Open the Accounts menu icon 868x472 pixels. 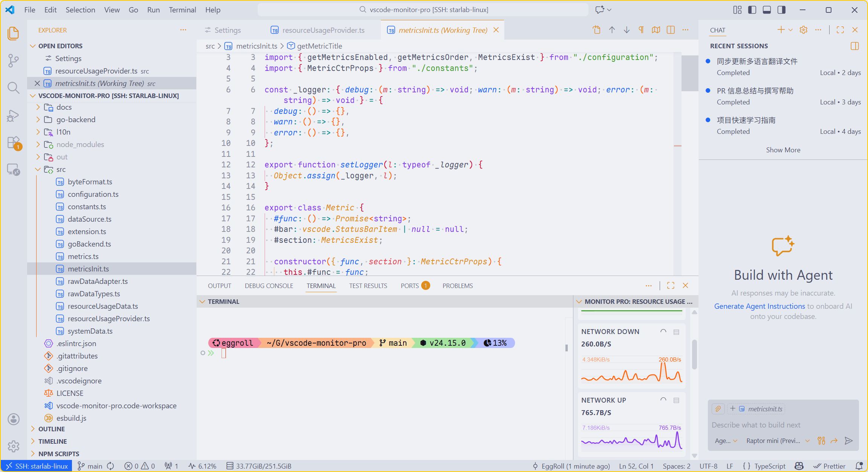(x=14, y=419)
